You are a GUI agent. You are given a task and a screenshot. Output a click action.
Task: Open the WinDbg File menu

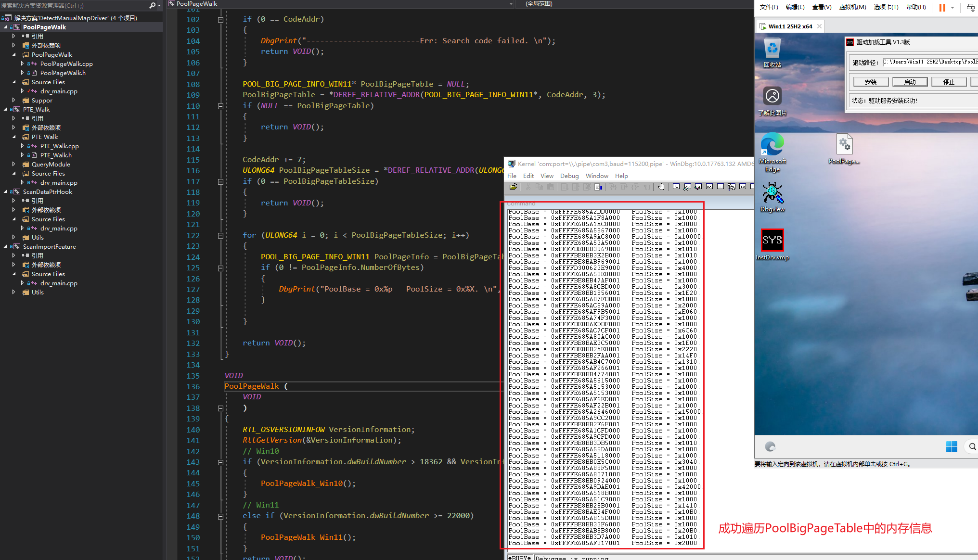point(512,176)
